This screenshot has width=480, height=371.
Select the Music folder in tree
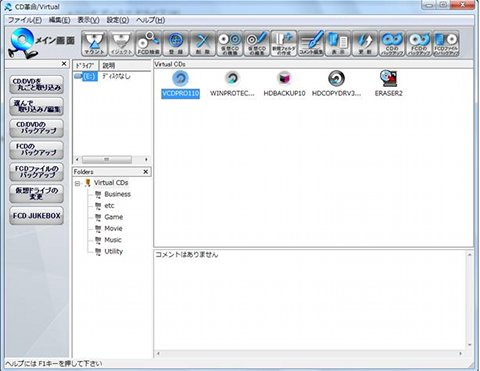coord(113,240)
